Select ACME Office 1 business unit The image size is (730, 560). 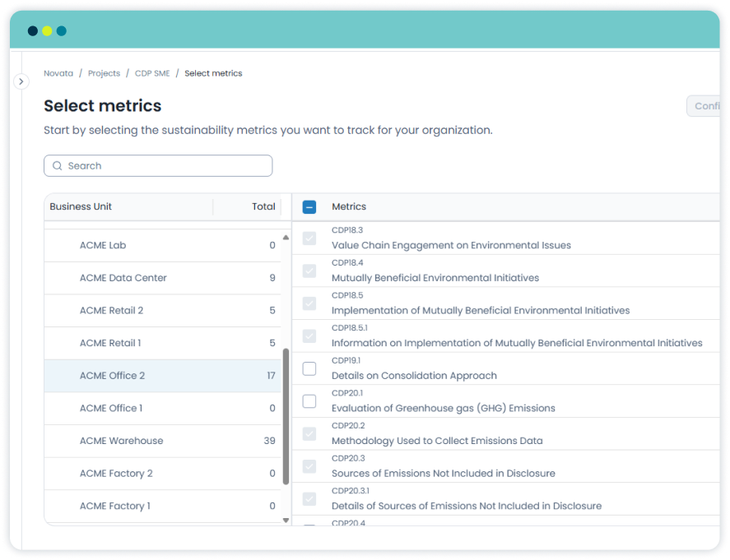click(162, 409)
